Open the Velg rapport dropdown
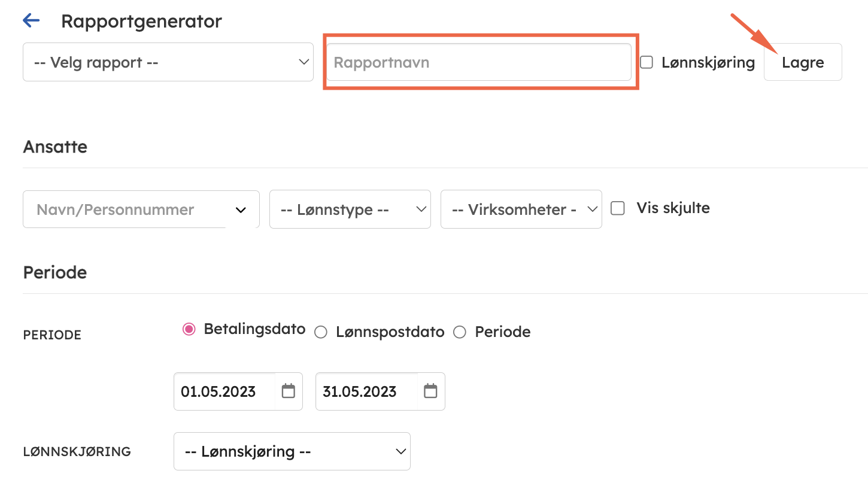Screen dimensions: 868x492 click(168, 62)
